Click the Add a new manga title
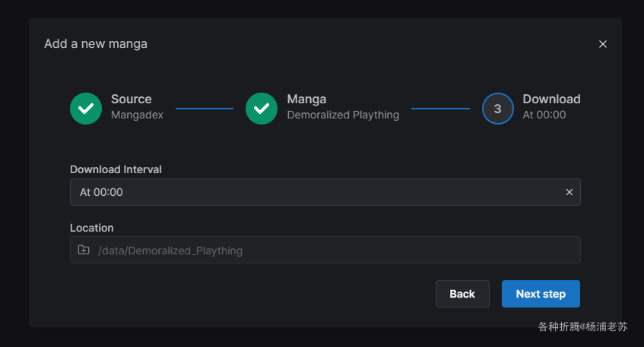 point(96,44)
